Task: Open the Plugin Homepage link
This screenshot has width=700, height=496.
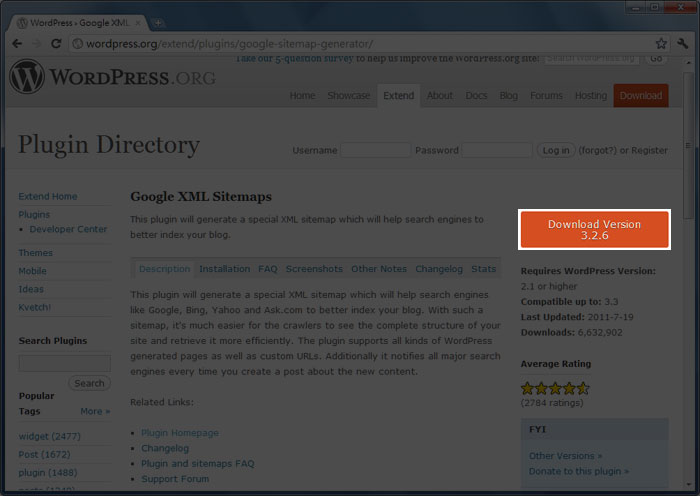Action: [x=180, y=433]
